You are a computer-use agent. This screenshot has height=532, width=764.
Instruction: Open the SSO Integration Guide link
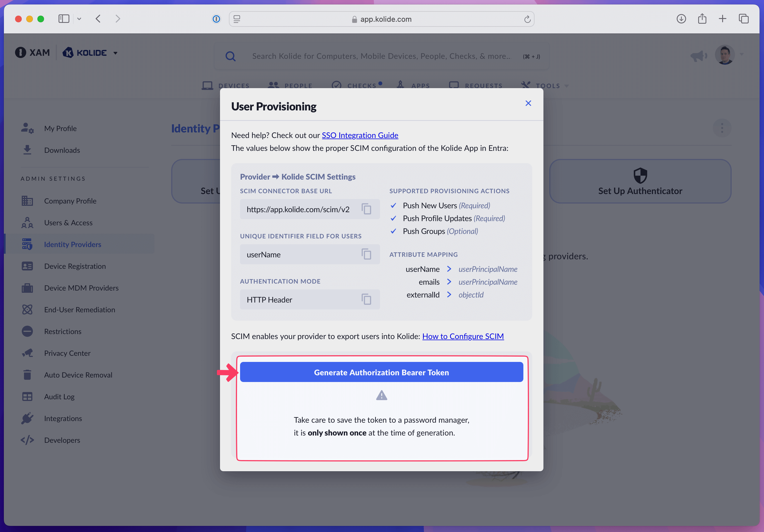[360, 136]
